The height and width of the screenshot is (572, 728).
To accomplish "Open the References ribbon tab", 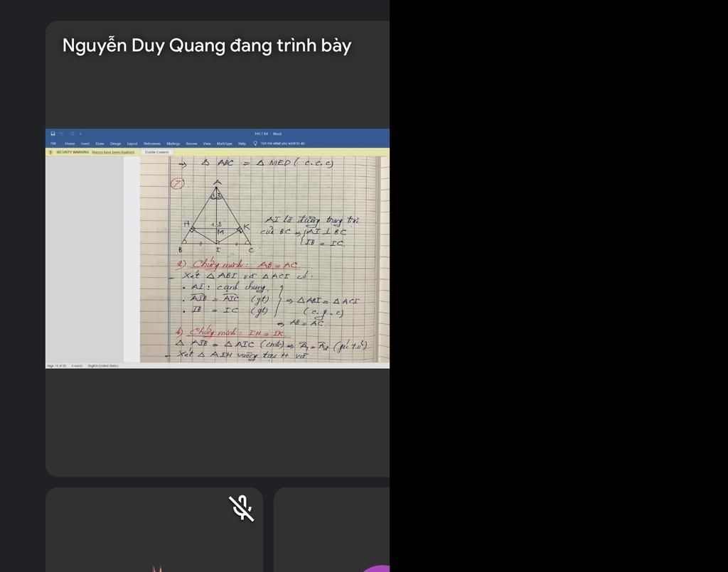I will 152,144.
